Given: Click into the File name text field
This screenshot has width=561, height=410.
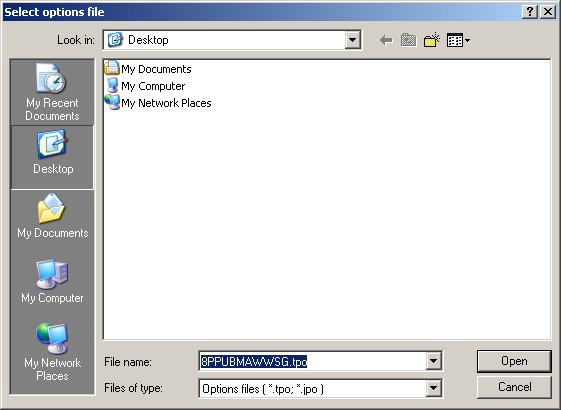Looking at the screenshot, I should click(313, 362).
